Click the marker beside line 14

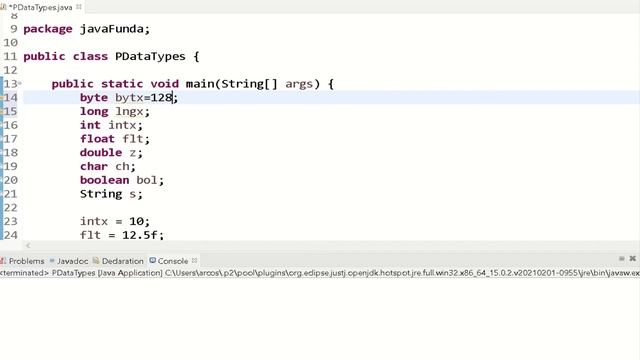2,98
